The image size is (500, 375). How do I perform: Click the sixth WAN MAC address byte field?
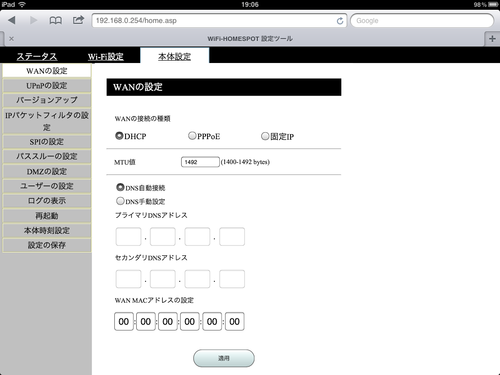pyautogui.click(x=234, y=322)
